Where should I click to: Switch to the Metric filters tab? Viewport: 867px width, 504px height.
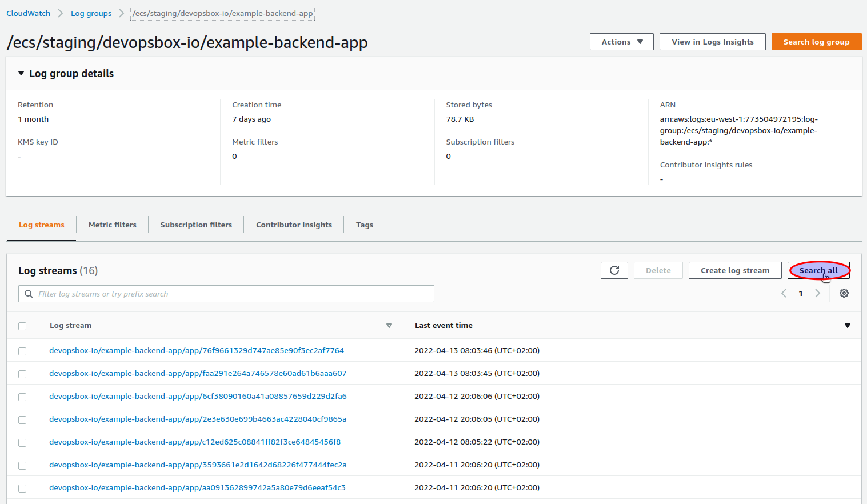coord(112,225)
